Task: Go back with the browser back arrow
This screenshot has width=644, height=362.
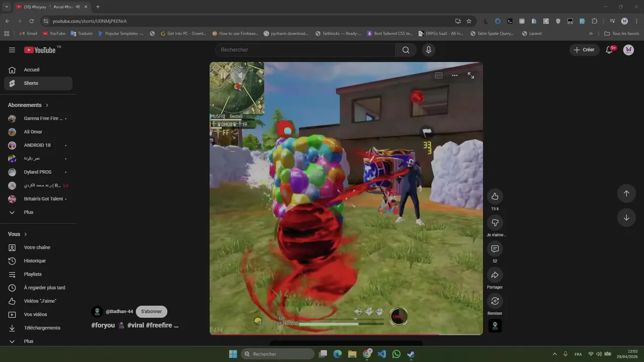Action: (7, 21)
